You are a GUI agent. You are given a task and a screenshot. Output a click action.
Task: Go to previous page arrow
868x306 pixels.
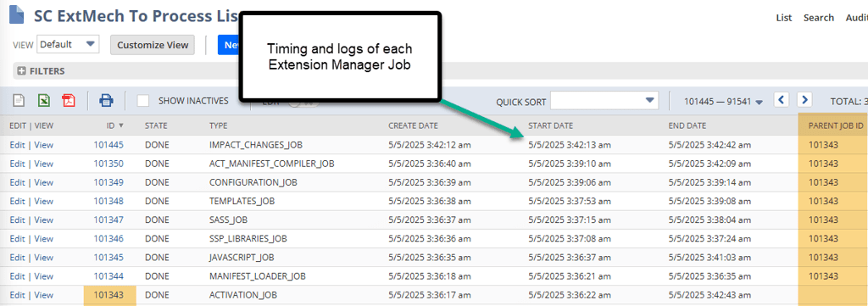click(x=782, y=100)
